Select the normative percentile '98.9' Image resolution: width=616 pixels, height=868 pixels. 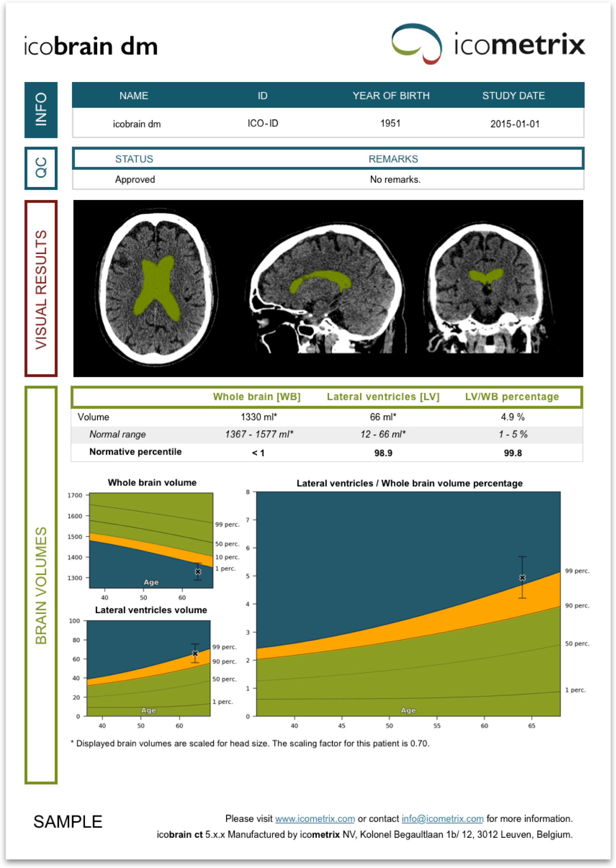click(383, 453)
